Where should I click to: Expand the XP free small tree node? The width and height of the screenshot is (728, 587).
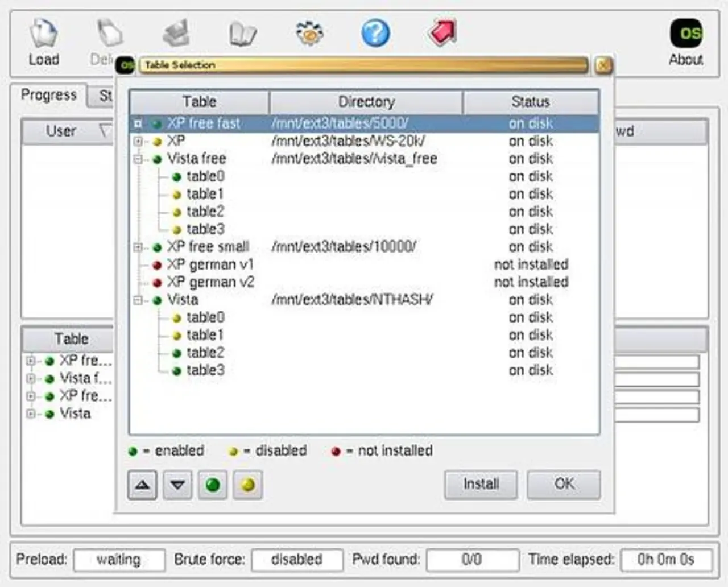[x=138, y=247]
